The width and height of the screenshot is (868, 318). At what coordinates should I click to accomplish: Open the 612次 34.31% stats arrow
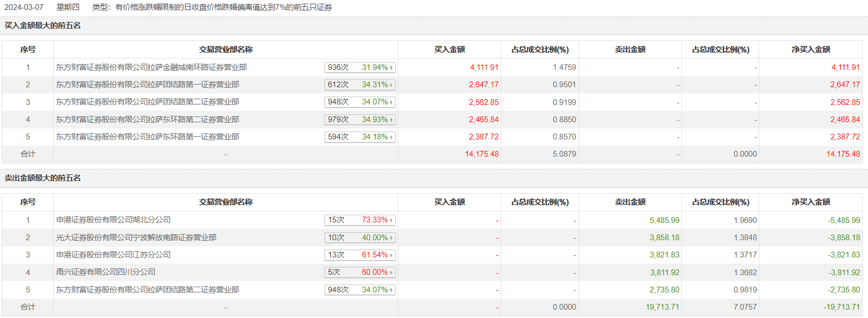pyautogui.click(x=391, y=85)
